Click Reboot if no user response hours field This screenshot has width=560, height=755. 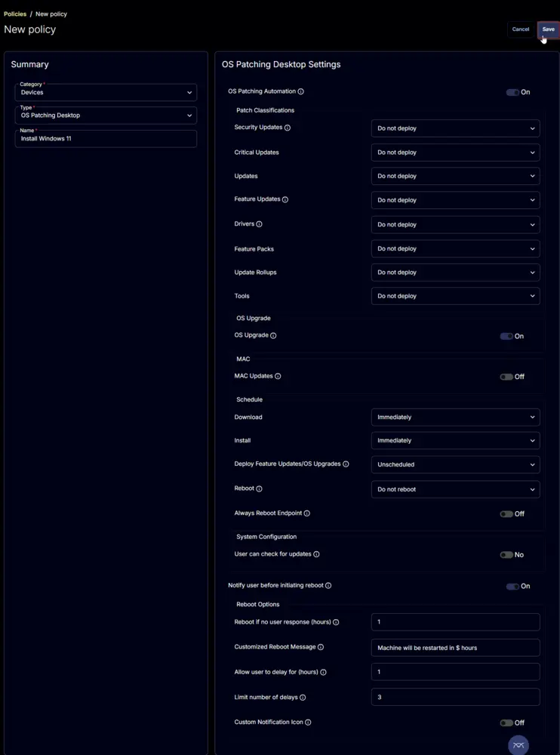pyautogui.click(x=456, y=622)
